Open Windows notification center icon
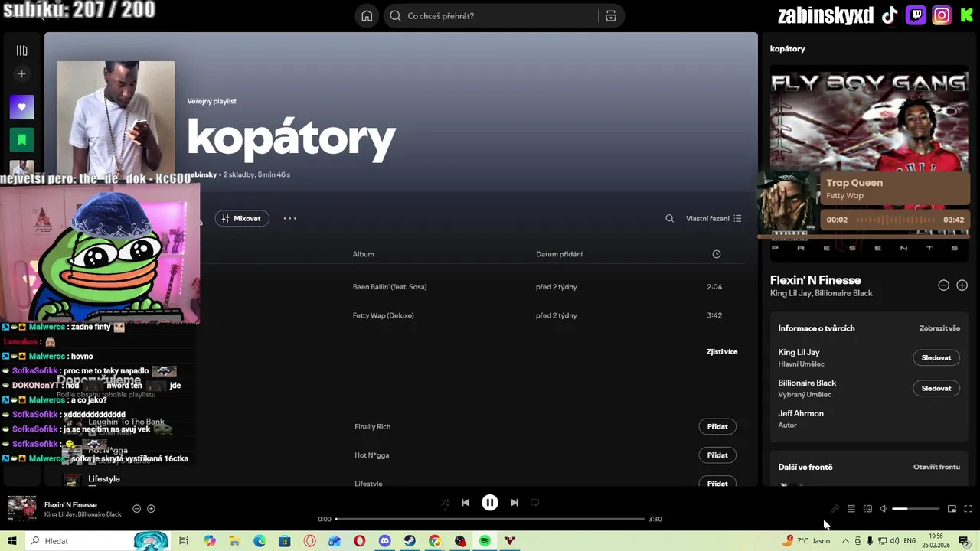This screenshot has height=551, width=980. tap(964, 541)
